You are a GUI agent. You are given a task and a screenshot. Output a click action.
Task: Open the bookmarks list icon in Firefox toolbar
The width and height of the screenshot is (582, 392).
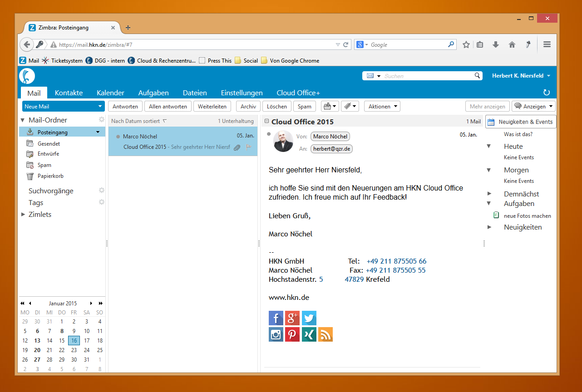click(x=480, y=44)
